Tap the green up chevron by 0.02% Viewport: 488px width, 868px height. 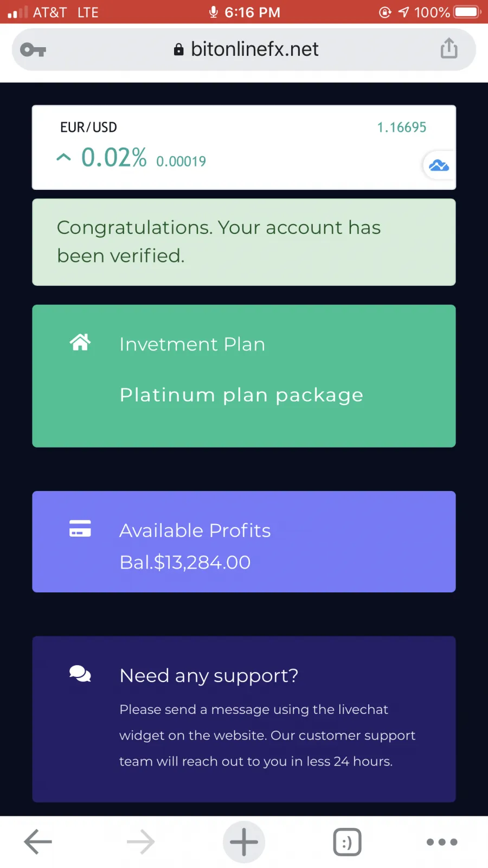(63, 158)
